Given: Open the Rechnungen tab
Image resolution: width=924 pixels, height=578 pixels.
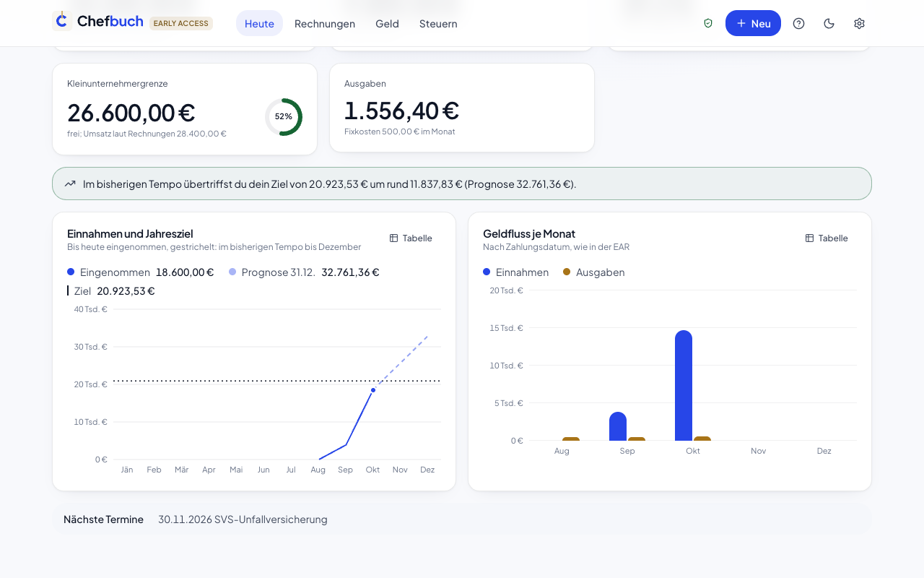Looking at the screenshot, I should click(x=325, y=23).
